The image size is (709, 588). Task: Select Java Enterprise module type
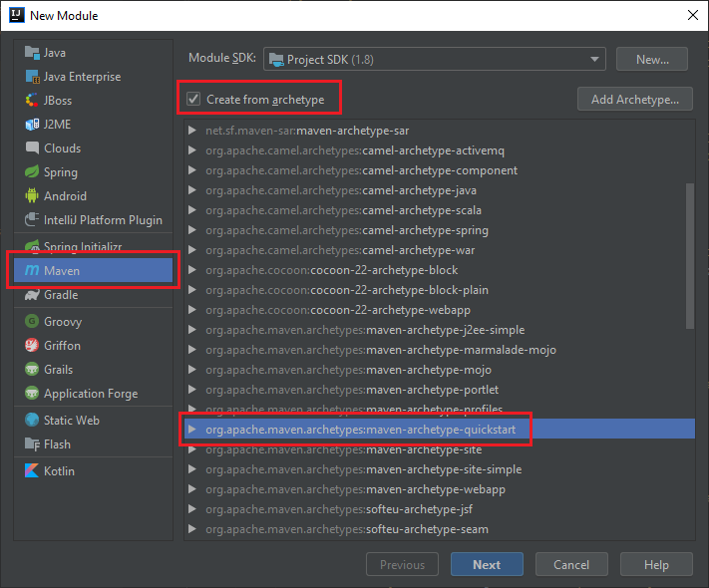[x=83, y=77]
